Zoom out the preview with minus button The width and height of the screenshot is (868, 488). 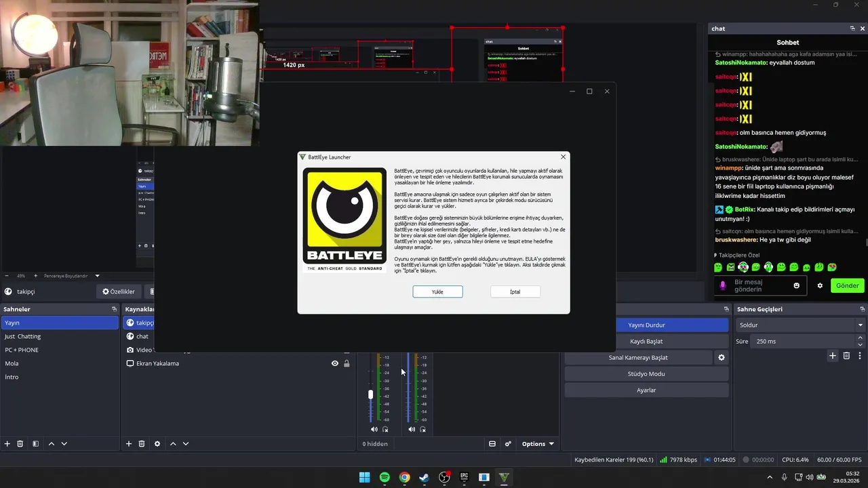click(7, 276)
